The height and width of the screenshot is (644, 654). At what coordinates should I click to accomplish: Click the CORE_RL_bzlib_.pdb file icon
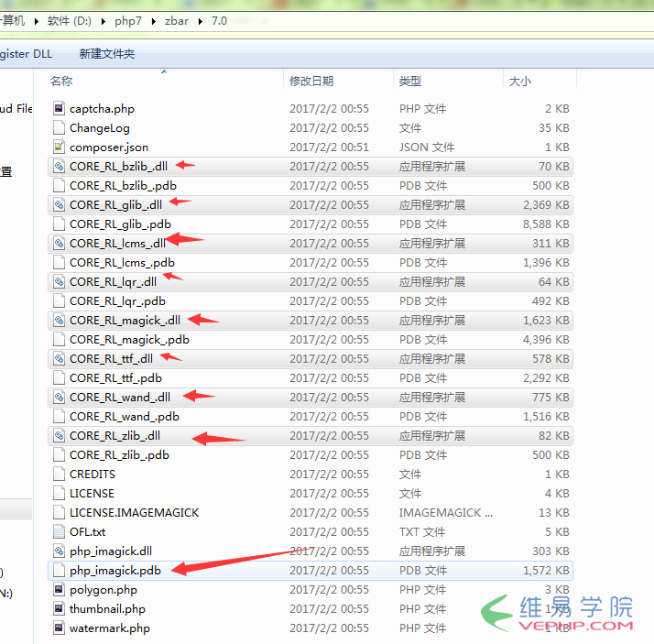point(60,186)
